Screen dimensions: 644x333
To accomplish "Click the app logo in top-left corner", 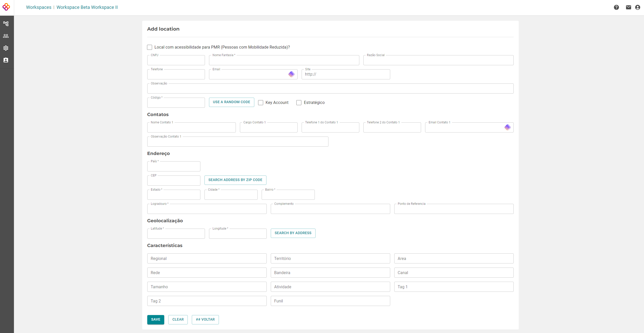I will (x=6, y=7).
